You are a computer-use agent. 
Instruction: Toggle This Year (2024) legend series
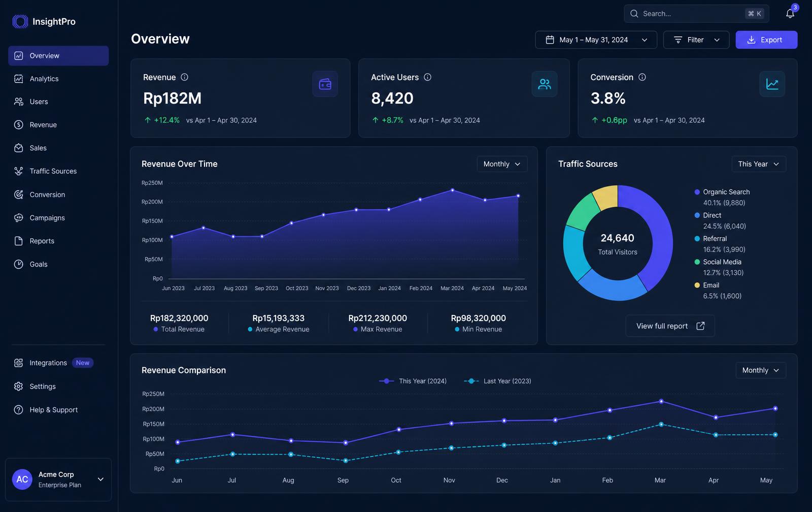tap(413, 381)
